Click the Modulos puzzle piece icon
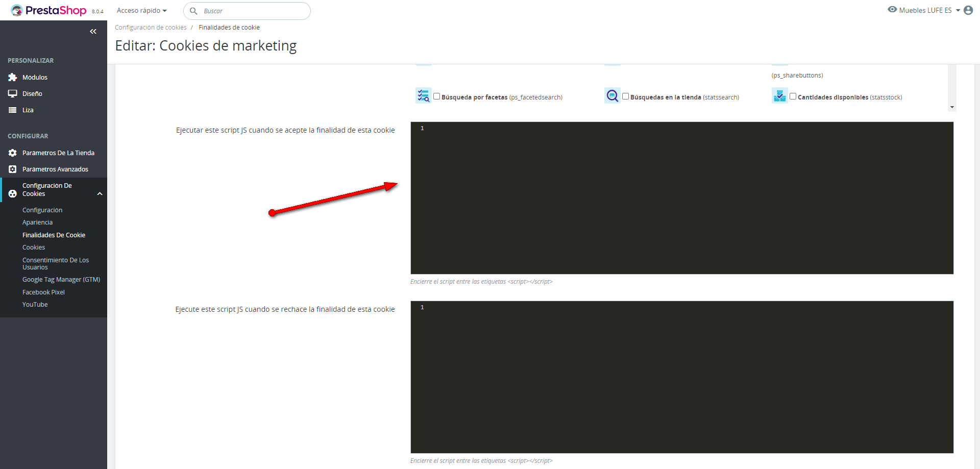Viewport: 980px width, 469px height. [13, 78]
